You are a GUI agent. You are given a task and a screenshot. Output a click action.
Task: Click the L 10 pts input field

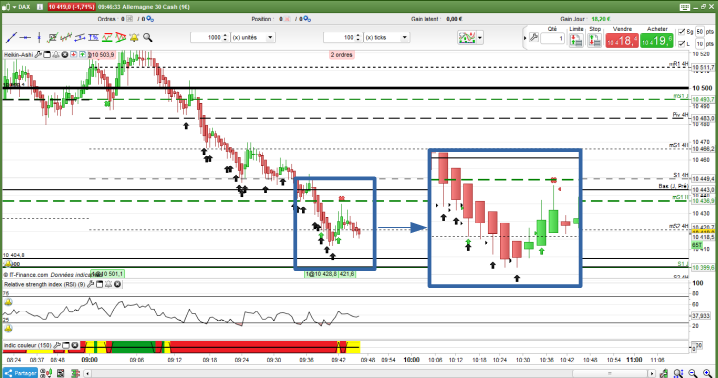tap(700, 44)
